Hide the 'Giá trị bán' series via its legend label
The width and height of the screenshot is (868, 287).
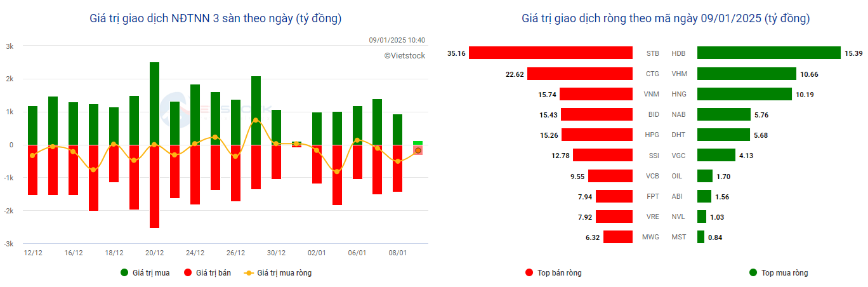[x=214, y=273]
